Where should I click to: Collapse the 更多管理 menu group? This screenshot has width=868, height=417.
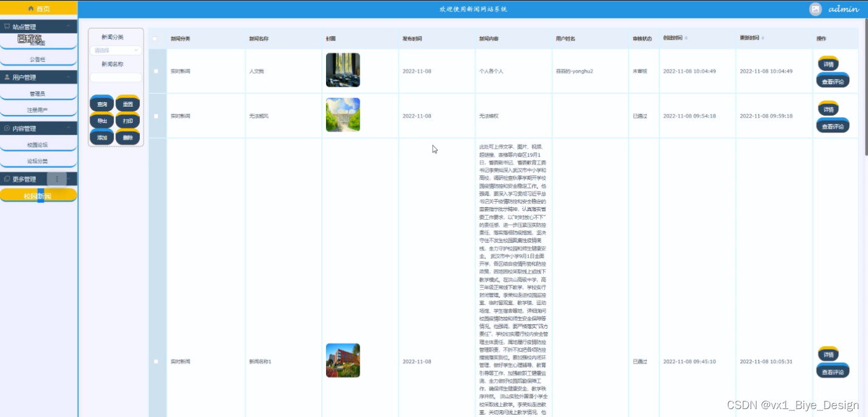click(38, 179)
